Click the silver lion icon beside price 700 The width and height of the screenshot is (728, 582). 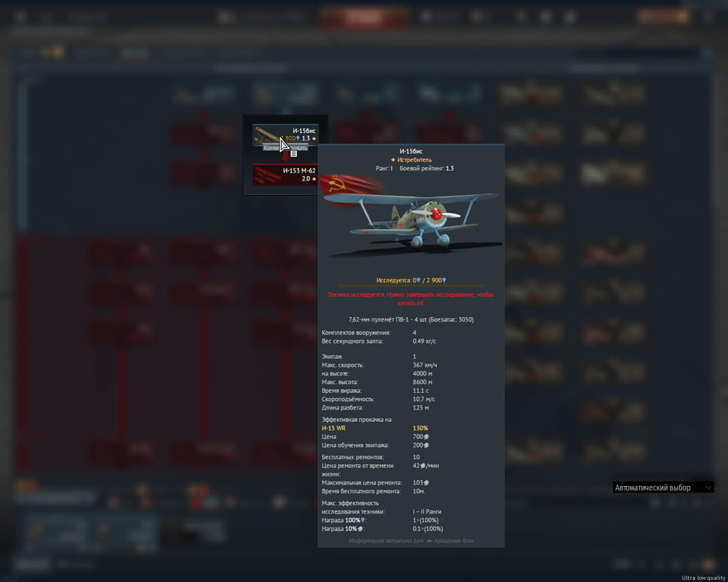(x=426, y=437)
